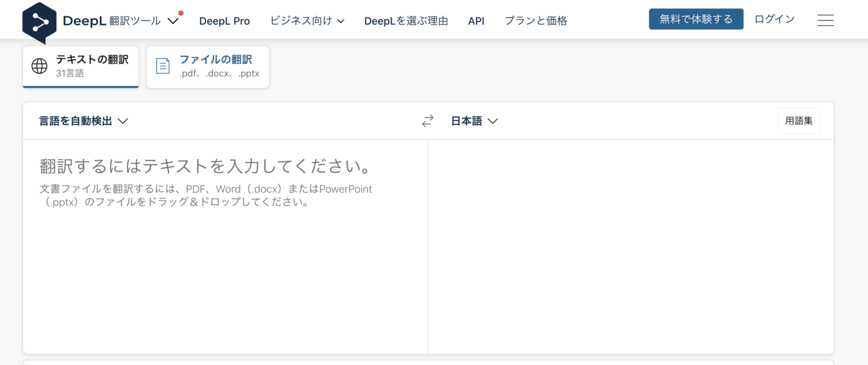868x365 pixels.
Task: Click the document icon on the file translation tab
Action: coord(163,66)
